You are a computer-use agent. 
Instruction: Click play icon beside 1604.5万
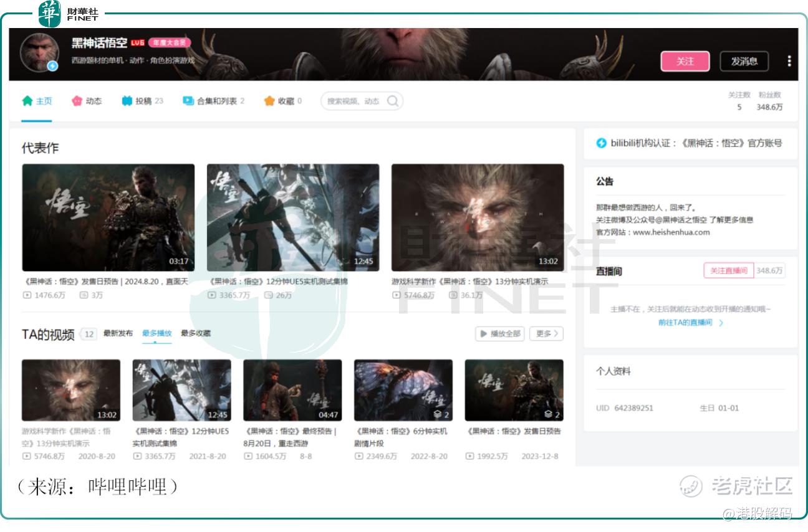[248, 457]
